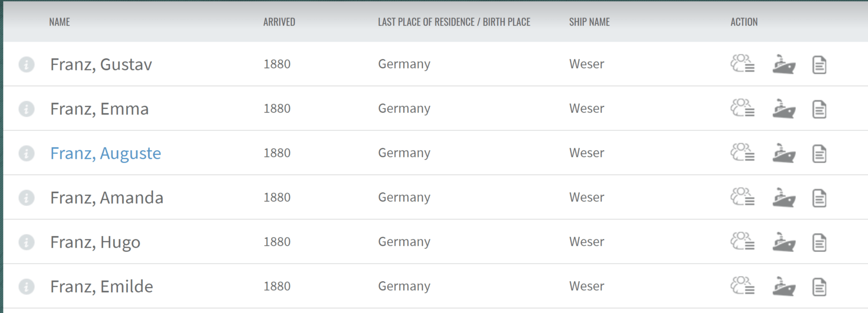
Task: Open the ship icon for Franz, Emma
Action: coord(783,109)
